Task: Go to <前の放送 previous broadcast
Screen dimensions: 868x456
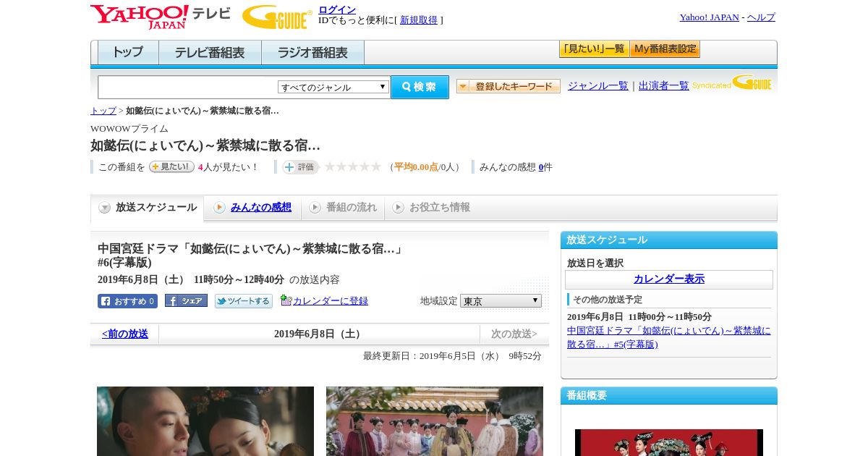Action: click(125, 334)
